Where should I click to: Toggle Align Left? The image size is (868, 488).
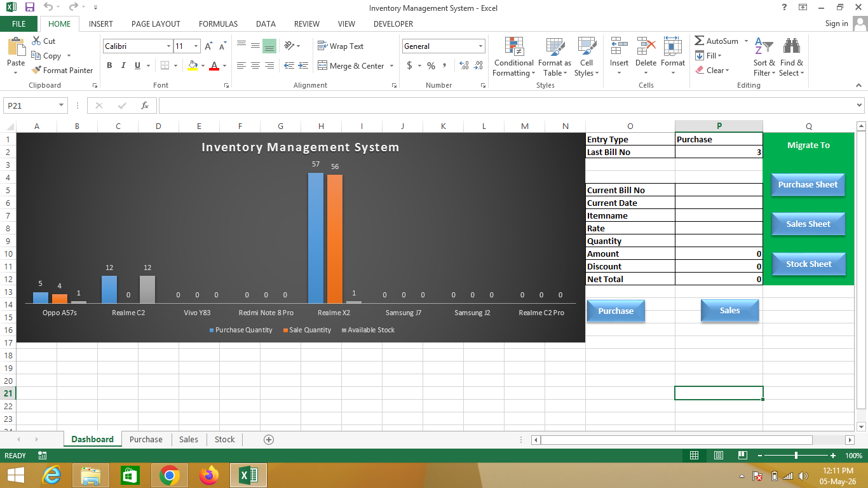click(241, 65)
